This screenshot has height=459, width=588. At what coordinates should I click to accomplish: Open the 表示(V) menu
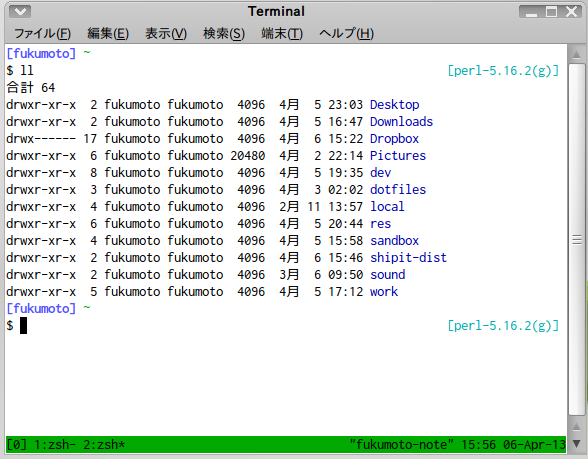(x=166, y=33)
